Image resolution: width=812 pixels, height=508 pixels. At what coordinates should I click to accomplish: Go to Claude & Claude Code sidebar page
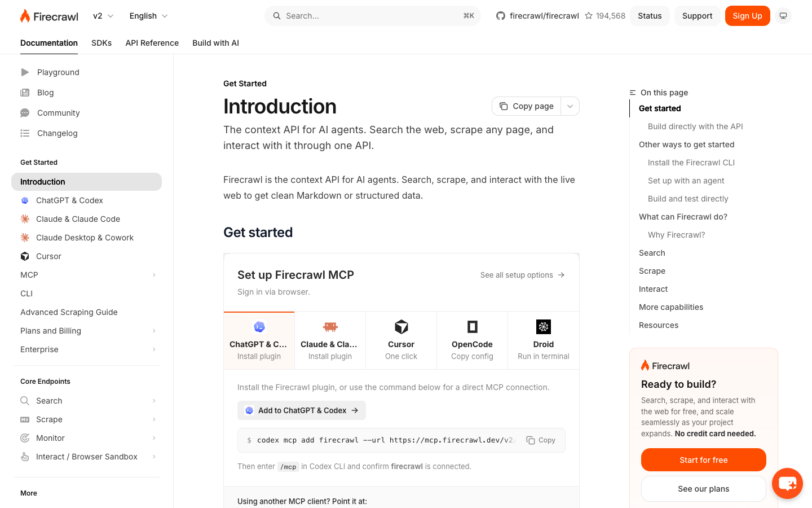(x=86, y=219)
